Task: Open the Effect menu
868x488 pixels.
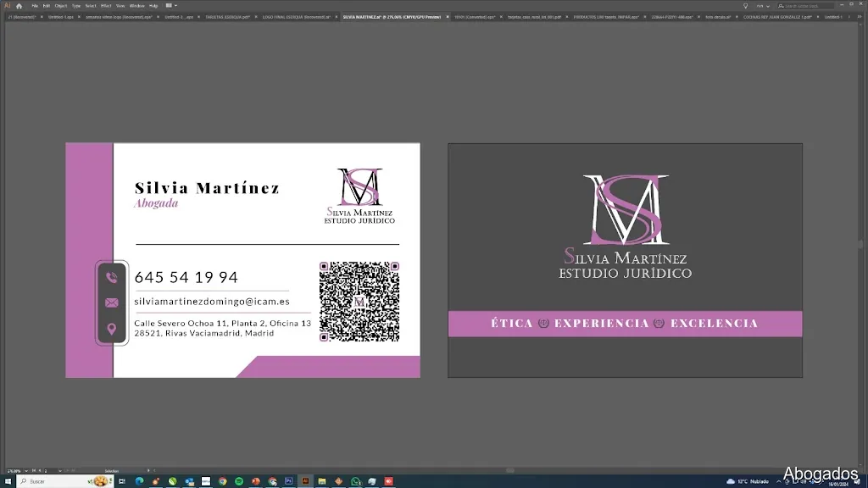Action: 104,5
